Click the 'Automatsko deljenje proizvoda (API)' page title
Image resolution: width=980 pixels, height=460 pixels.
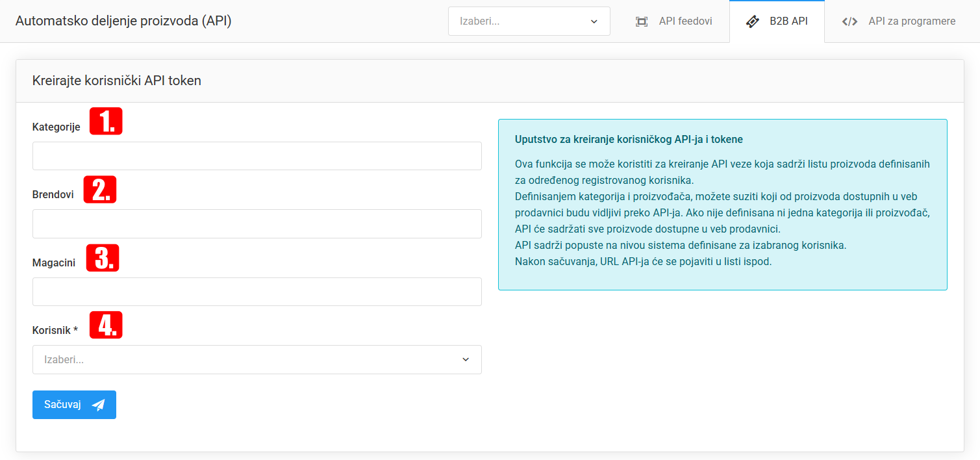click(123, 21)
